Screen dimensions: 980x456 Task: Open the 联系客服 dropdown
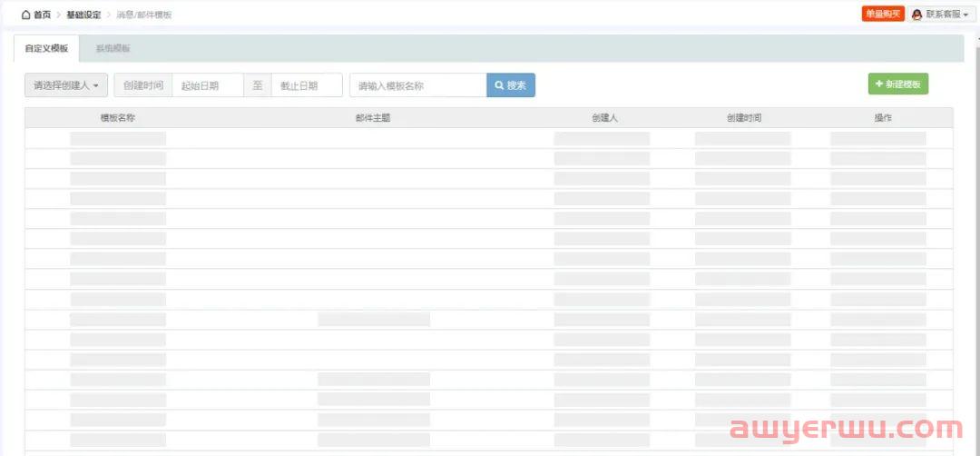pyautogui.click(x=941, y=15)
